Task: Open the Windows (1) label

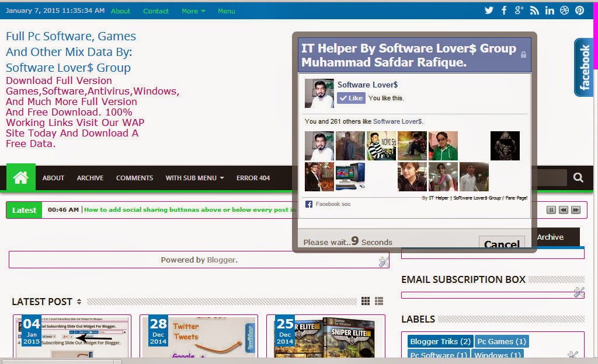Action: (498, 355)
